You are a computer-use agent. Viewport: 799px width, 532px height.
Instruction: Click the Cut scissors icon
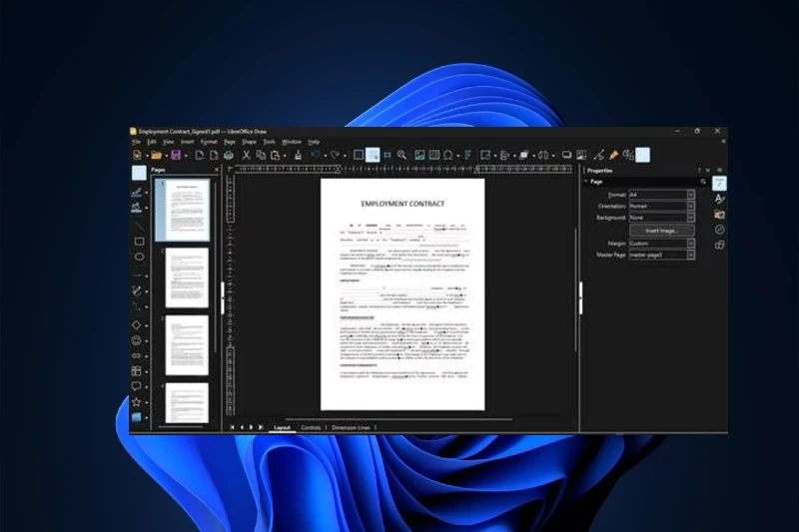pyautogui.click(x=246, y=155)
